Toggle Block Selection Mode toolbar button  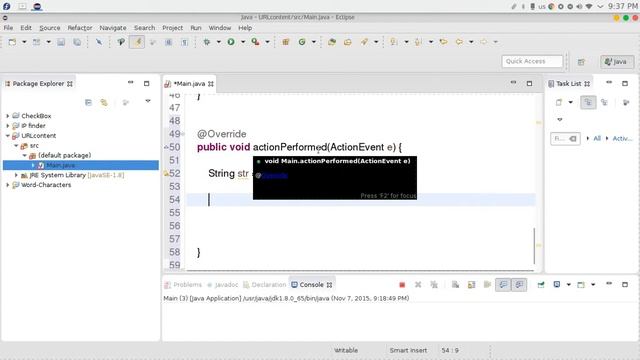click(169, 42)
